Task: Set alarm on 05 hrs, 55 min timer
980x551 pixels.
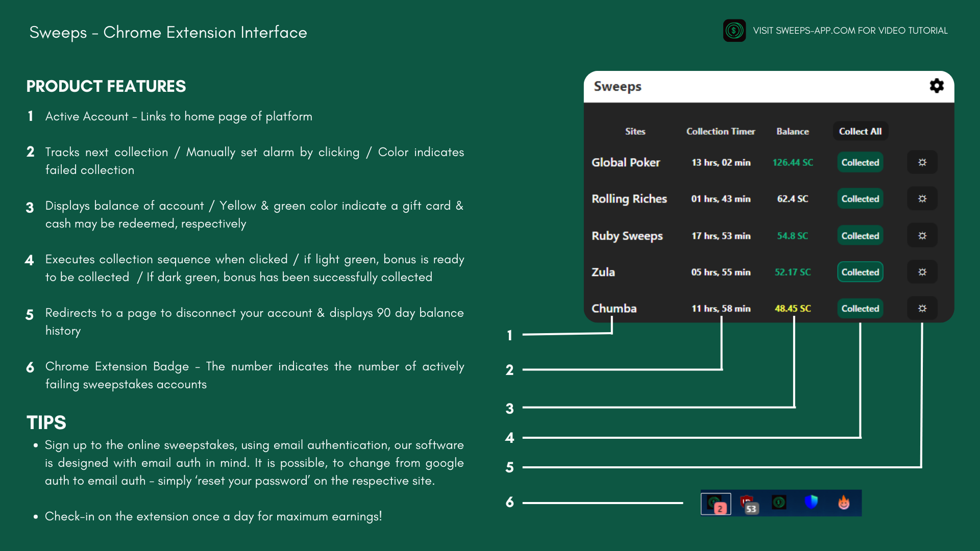Action: (721, 272)
